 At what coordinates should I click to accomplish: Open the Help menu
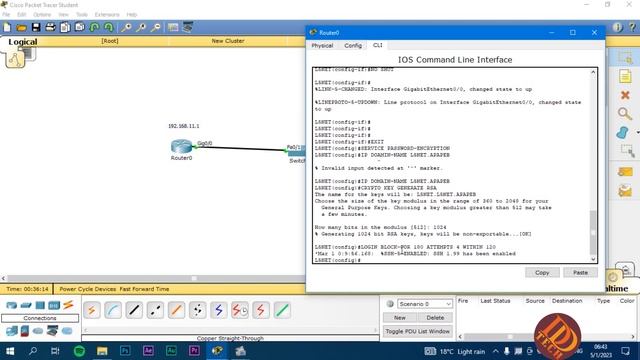[x=131, y=14]
